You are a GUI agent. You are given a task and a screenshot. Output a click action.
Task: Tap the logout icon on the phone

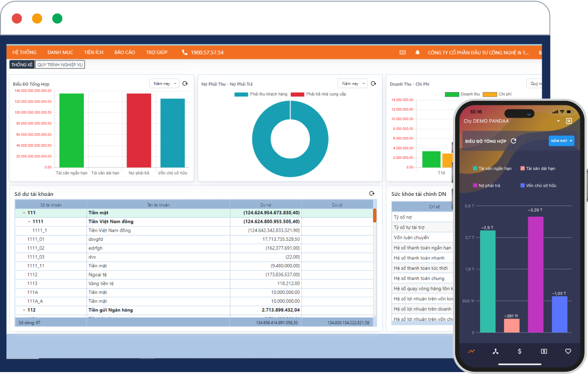[x=569, y=121]
